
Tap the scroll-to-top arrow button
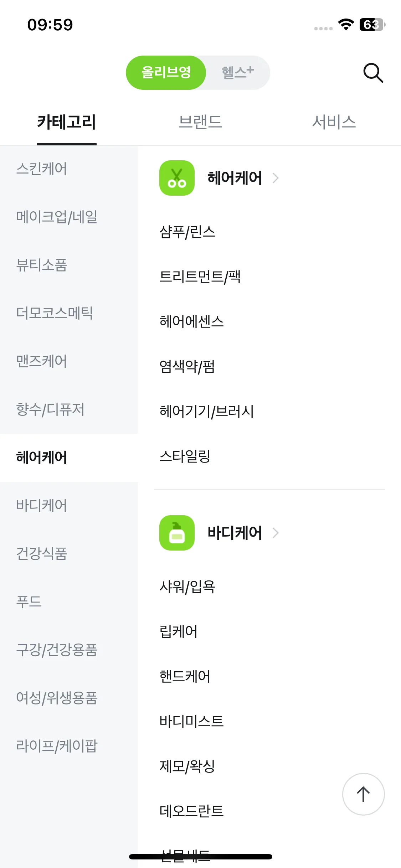click(x=363, y=794)
